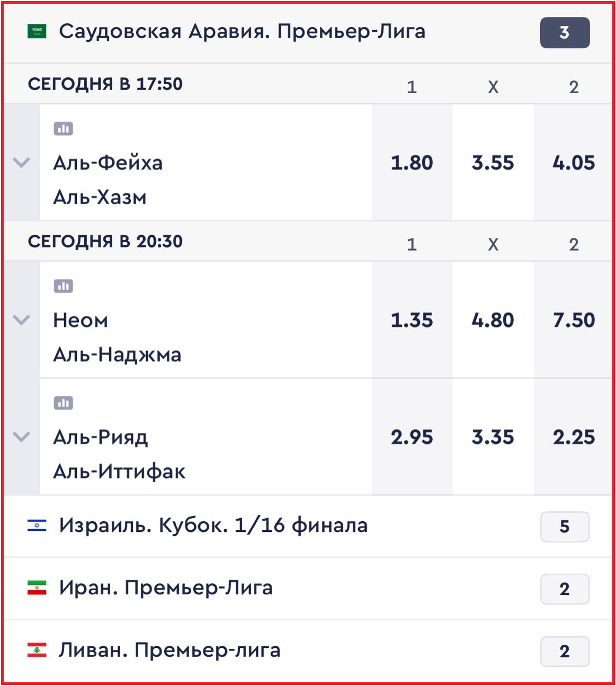Screen dimensions: 616x686
Task: Expand Иран Премьер-Лига match counter 2
Action: point(565,589)
